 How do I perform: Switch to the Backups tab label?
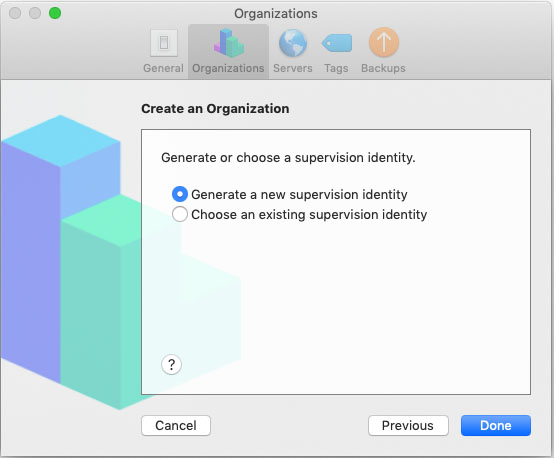[383, 68]
